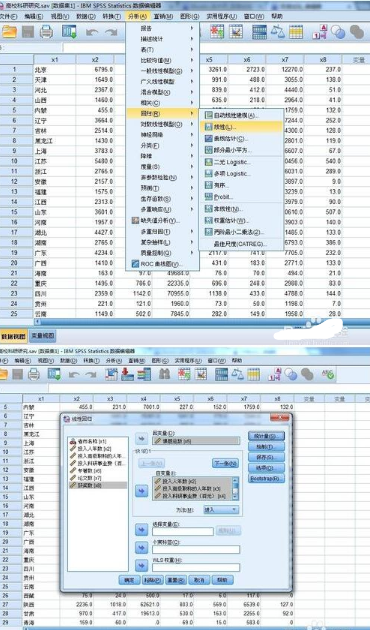Click the 取消 cancel button in the dialog
This screenshot has height=630, width=370.
coord(199,580)
